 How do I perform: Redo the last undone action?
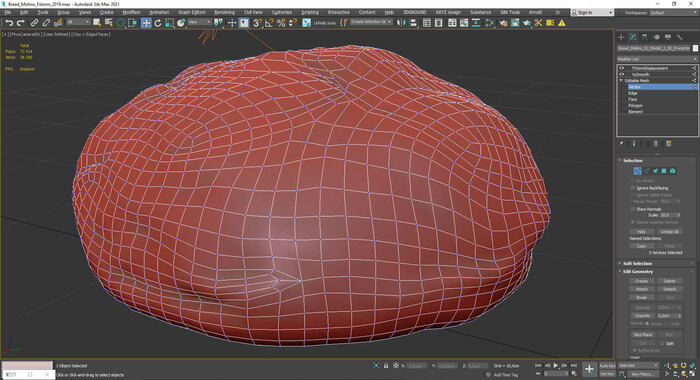point(21,22)
